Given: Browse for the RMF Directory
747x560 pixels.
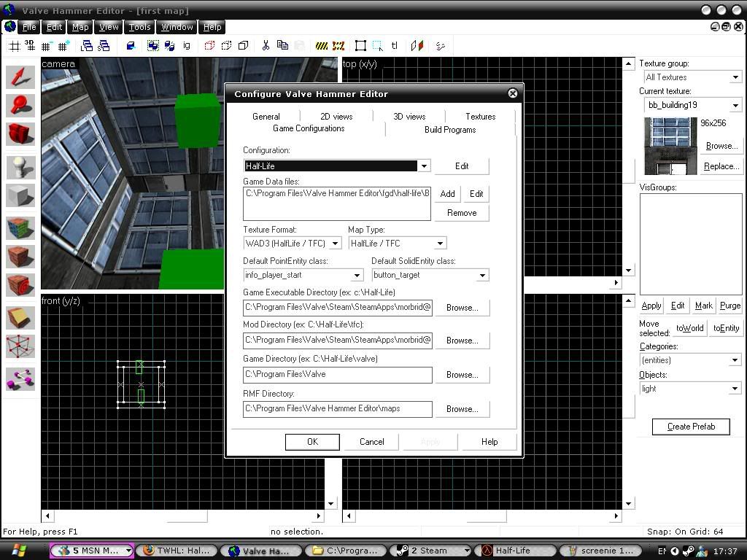Looking at the screenshot, I should pos(462,409).
